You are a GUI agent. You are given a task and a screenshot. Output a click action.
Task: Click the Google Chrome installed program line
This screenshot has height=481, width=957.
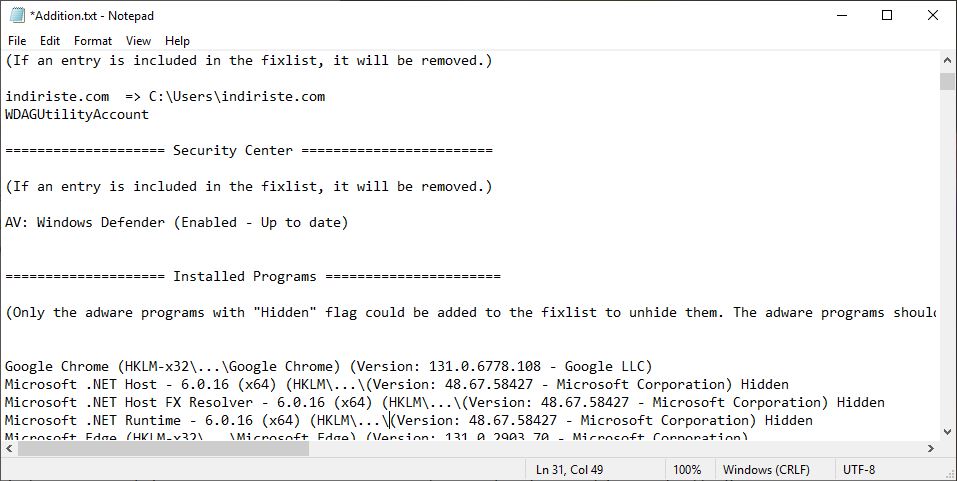(x=328, y=366)
